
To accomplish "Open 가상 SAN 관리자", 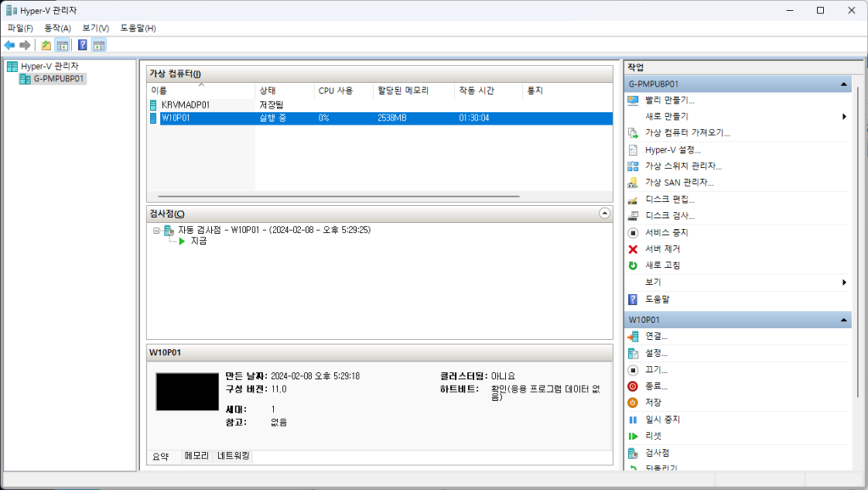I will pos(679,182).
